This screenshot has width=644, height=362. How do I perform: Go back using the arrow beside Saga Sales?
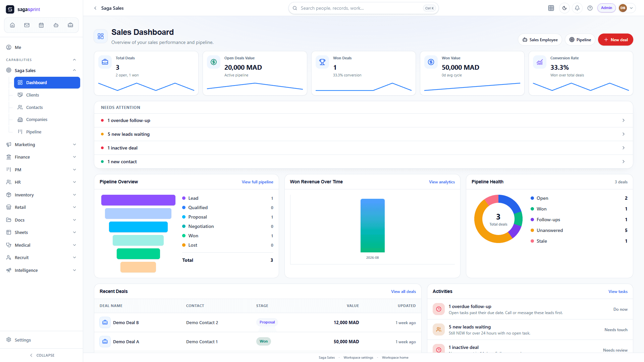[x=95, y=8]
